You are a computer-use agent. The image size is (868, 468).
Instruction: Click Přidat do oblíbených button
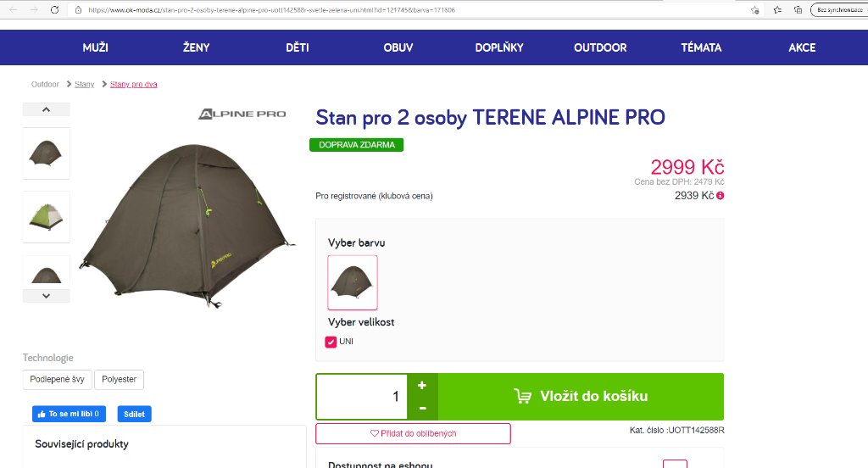[413, 433]
